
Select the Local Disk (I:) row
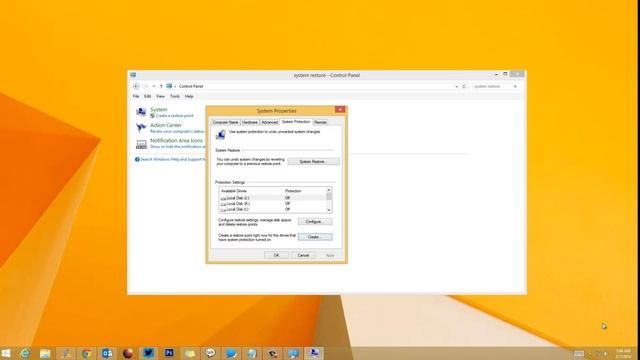(x=273, y=209)
